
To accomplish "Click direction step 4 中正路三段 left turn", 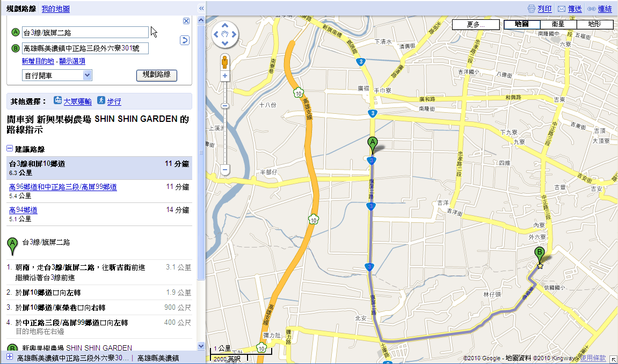I will coord(99,326).
